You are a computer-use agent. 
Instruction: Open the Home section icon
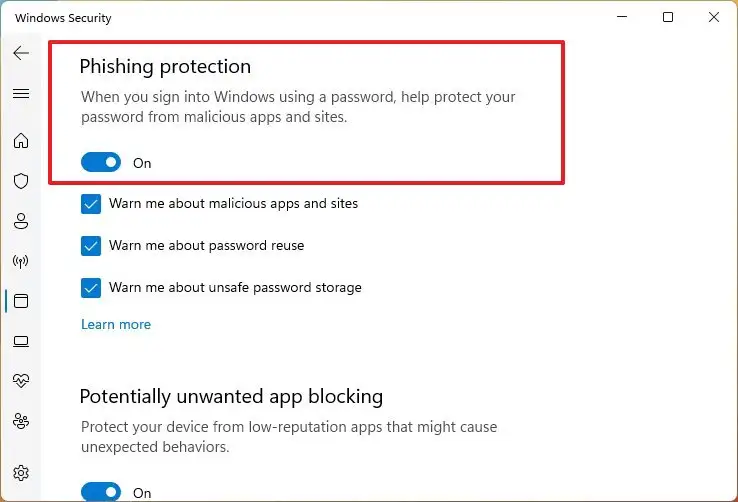point(20,141)
